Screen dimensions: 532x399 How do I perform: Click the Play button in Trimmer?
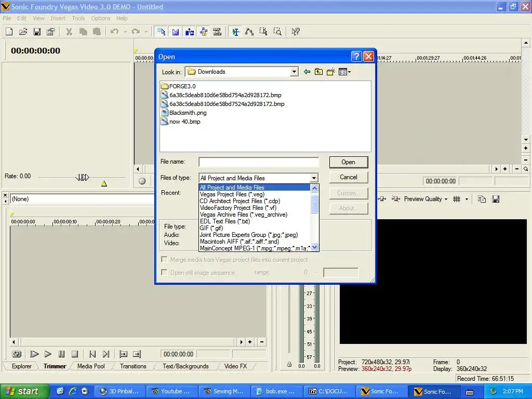48,354
